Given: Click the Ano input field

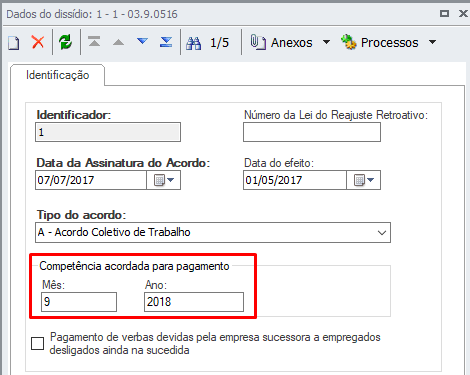Looking at the screenshot, I should tap(194, 302).
